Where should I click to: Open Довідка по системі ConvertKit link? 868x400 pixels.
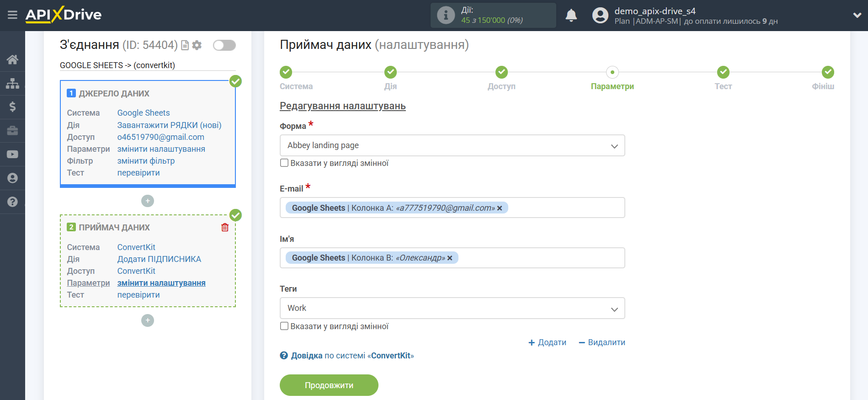pyautogui.click(x=352, y=356)
